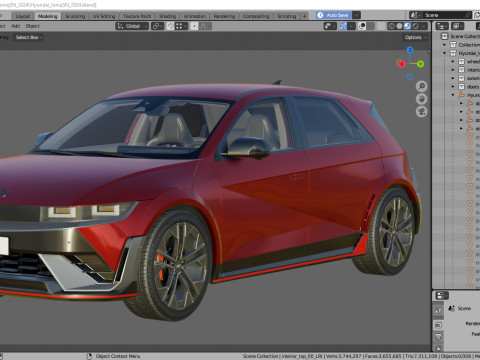
Task: Open the Select Box drag dropdown
Action: point(28,37)
